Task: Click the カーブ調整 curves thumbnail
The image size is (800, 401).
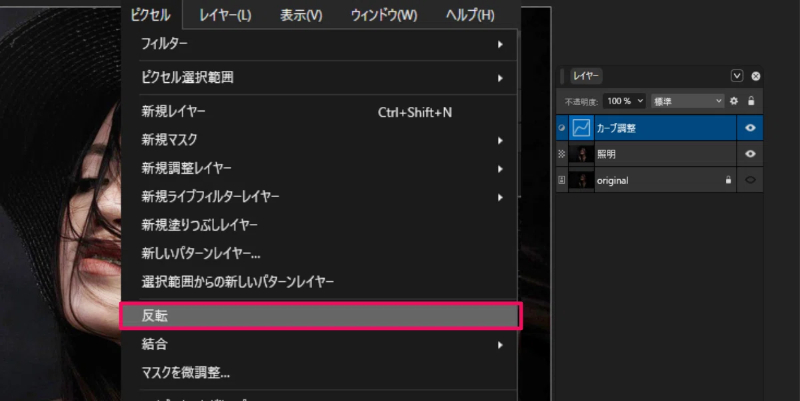Action: pyautogui.click(x=581, y=128)
